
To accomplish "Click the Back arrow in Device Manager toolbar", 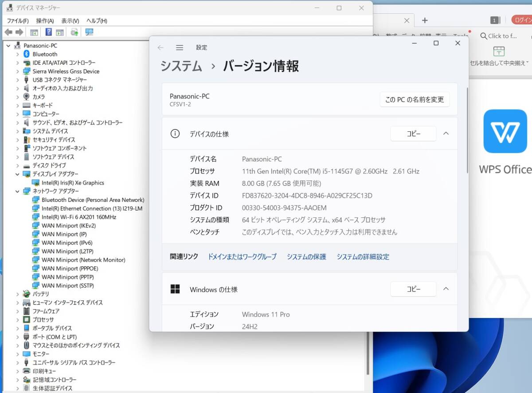I will pos(8,32).
